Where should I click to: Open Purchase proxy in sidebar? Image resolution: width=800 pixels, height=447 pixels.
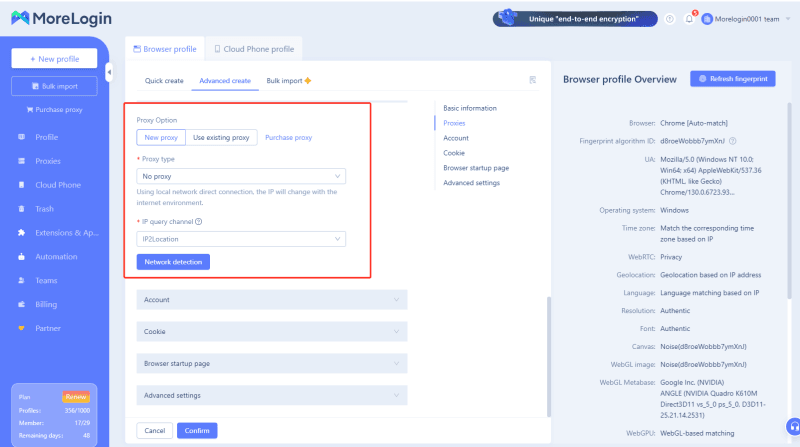click(54, 110)
